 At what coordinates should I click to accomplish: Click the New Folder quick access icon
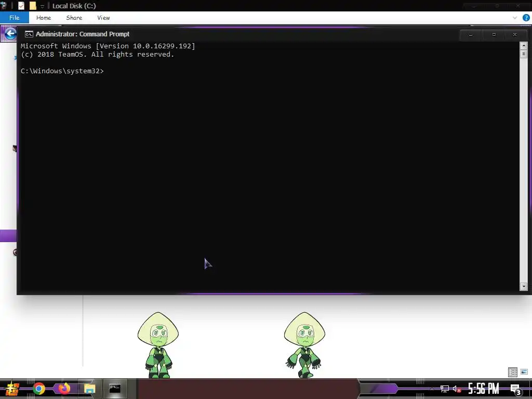pyautogui.click(x=33, y=6)
